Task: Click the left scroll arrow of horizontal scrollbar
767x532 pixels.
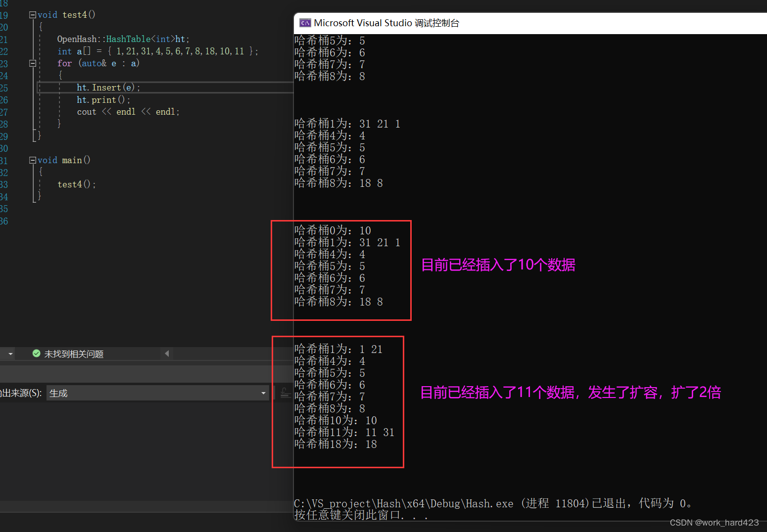Action: tap(167, 354)
